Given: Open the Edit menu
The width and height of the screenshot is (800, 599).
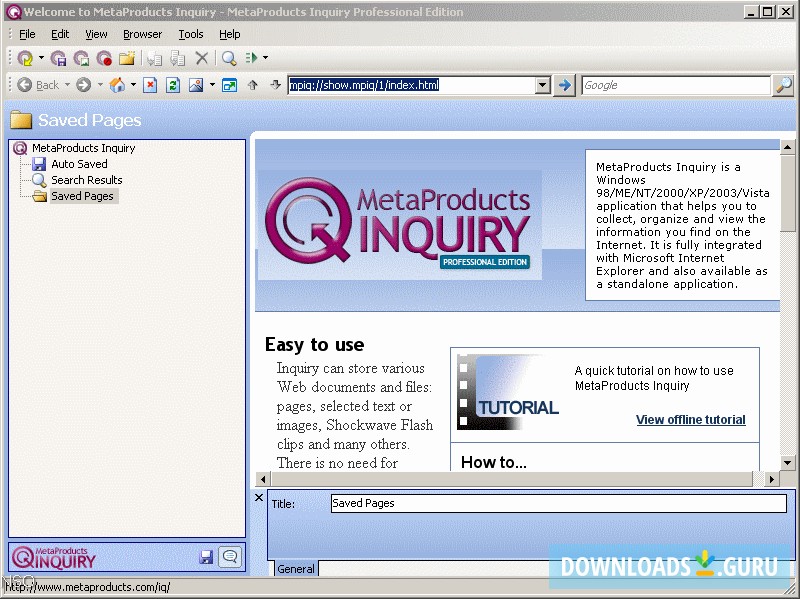Looking at the screenshot, I should [x=60, y=34].
